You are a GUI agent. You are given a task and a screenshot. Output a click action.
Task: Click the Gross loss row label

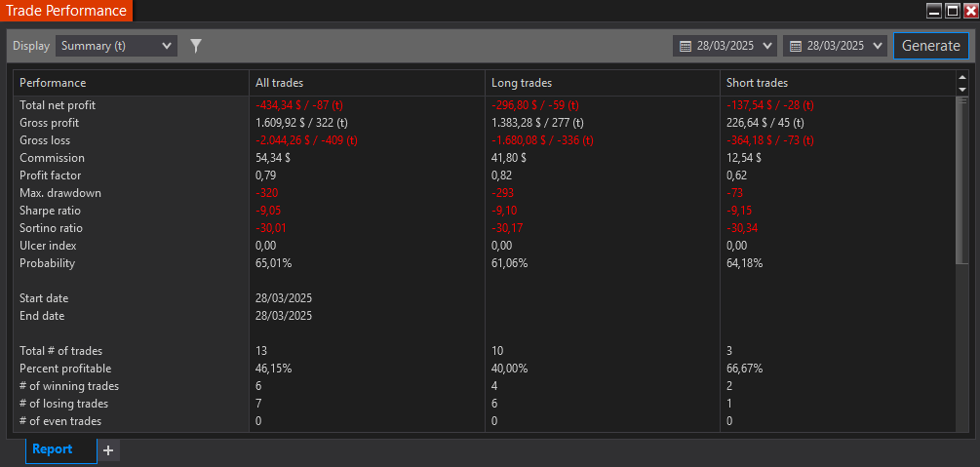tap(45, 140)
